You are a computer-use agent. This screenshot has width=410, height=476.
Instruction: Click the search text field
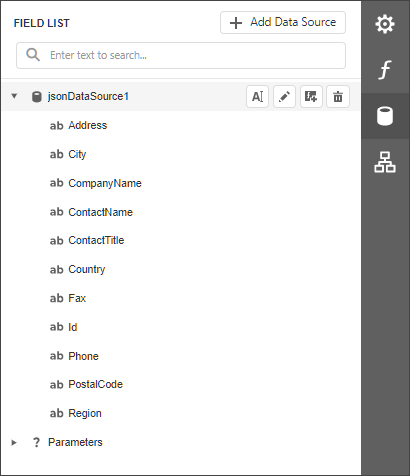(x=181, y=55)
